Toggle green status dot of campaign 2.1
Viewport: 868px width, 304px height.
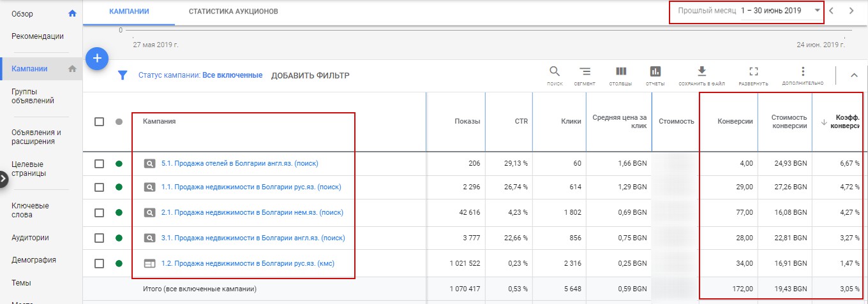pos(119,213)
